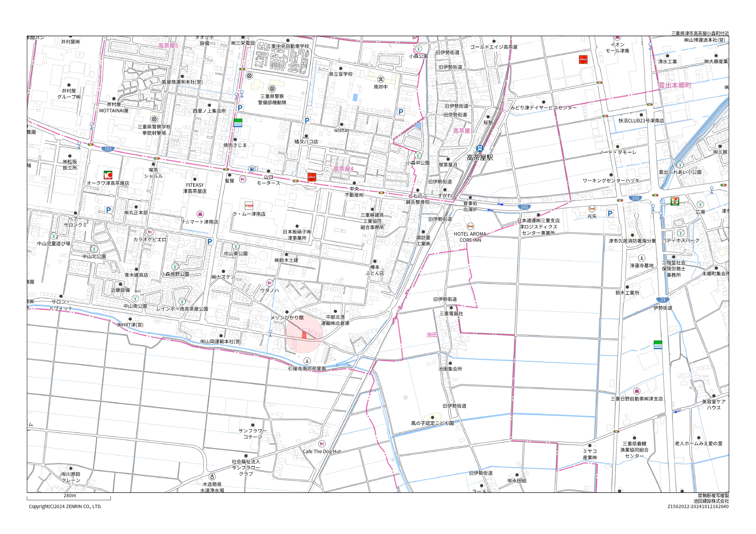
Task: Click the Okuwa 津高茶屋店 logo icon
Action: 108,175
